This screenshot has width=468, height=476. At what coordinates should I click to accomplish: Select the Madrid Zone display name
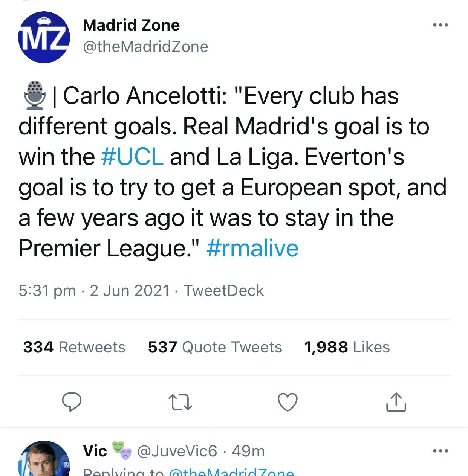(x=131, y=25)
